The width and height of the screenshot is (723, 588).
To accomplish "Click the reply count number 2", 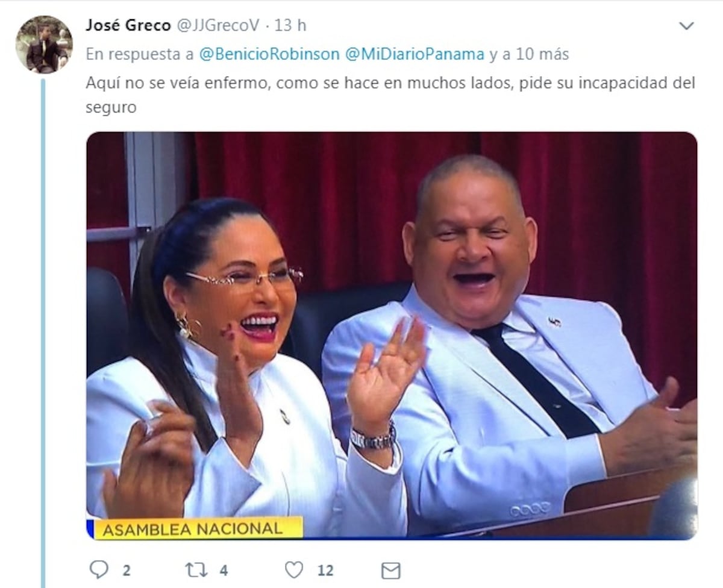I will [x=126, y=570].
